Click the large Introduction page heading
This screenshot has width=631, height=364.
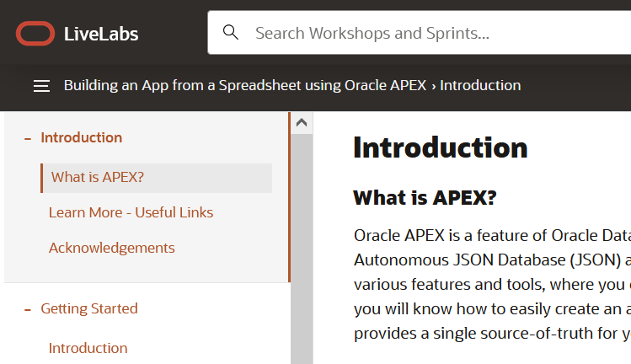441,147
